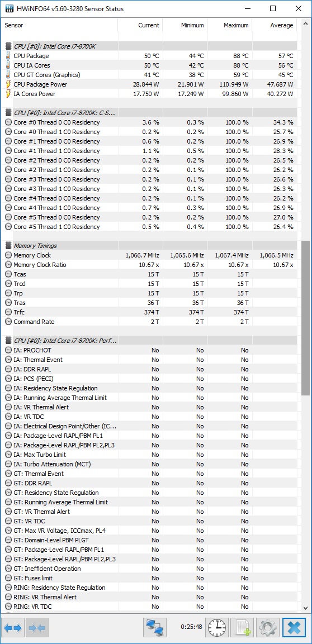Click the thermometer icon beside CPU Package
312x644 pixels.
click(x=8, y=56)
